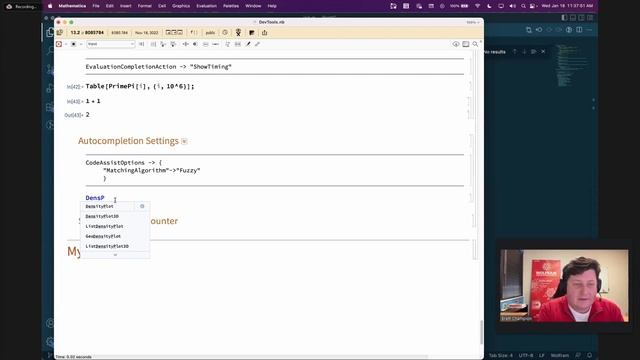Toggle VS Code secondary sidebar layout icon
Image resolution: width=640 pixels, height=360 pixels.
tap(582, 18)
